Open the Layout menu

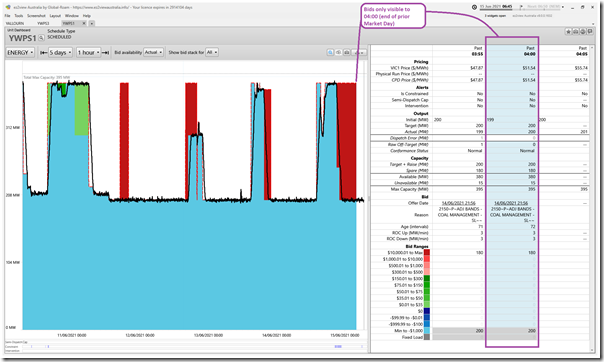55,16
